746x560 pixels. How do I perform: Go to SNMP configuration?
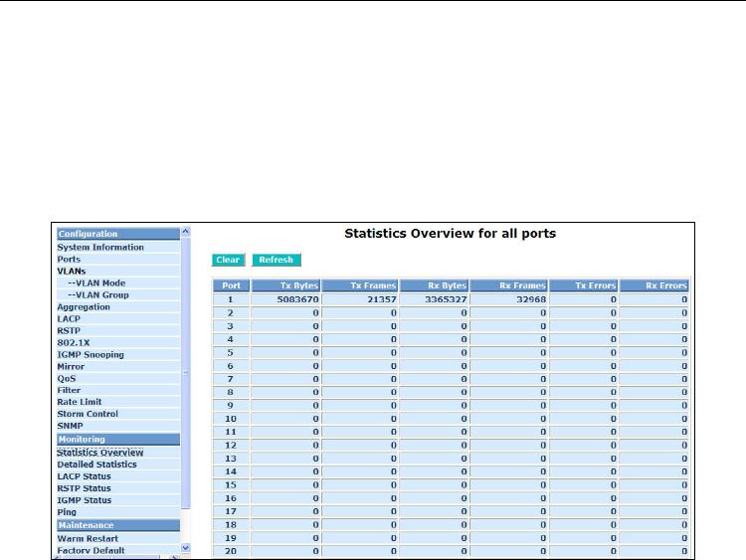(x=70, y=426)
